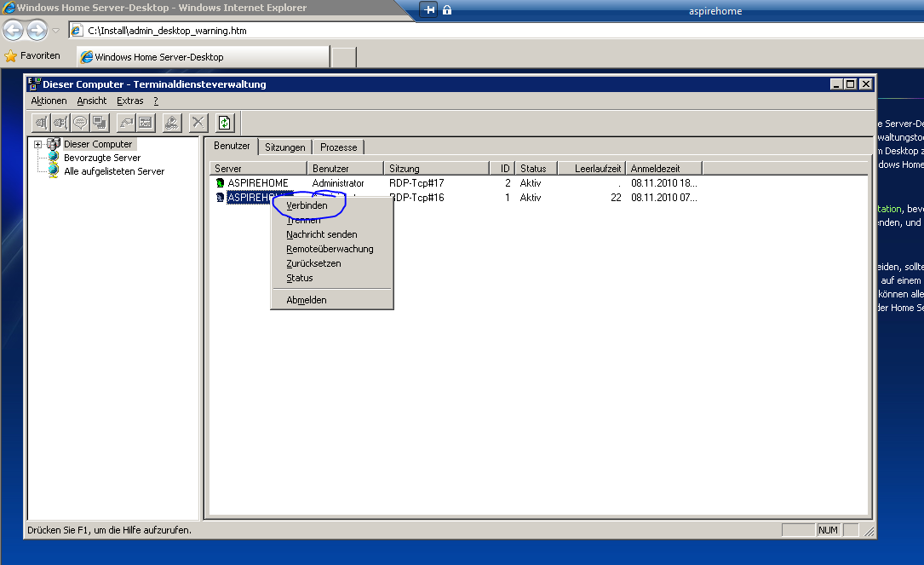The height and width of the screenshot is (565, 924).
Task: Open the Ansicht menu
Action: 92,101
